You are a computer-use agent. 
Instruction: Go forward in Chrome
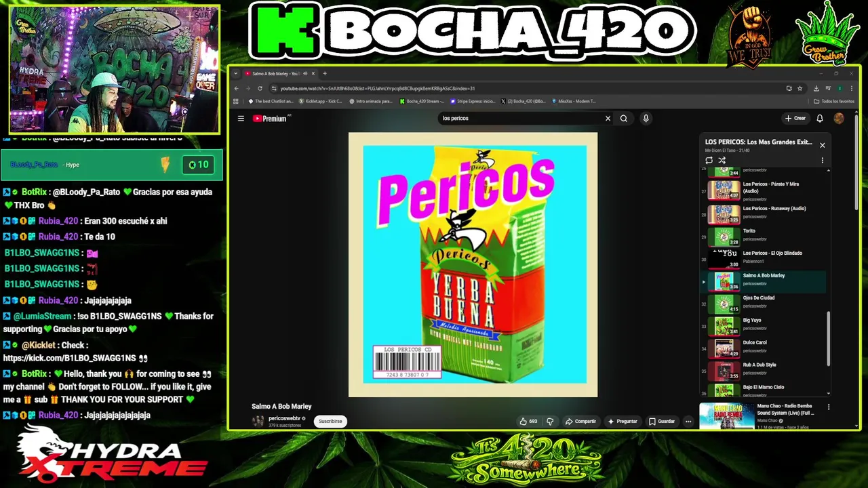248,88
